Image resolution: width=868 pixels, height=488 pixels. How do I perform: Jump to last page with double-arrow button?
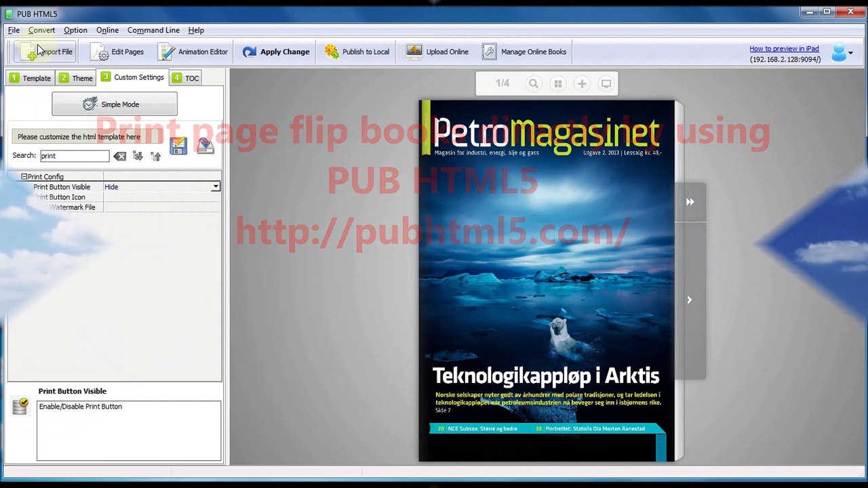tap(690, 202)
